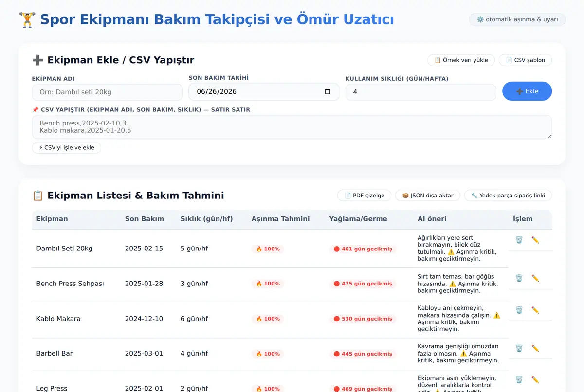Select the Kablo Makara cell
The image size is (584, 392).
(58, 319)
